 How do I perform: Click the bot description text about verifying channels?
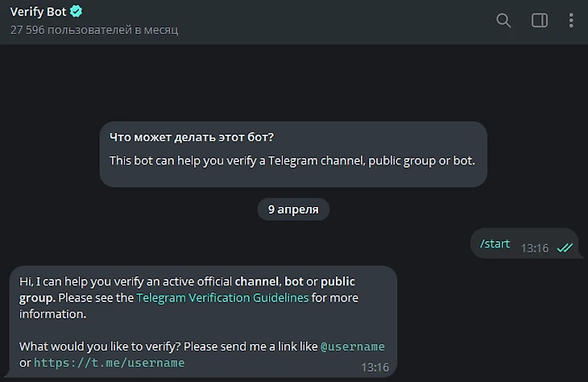tap(292, 160)
